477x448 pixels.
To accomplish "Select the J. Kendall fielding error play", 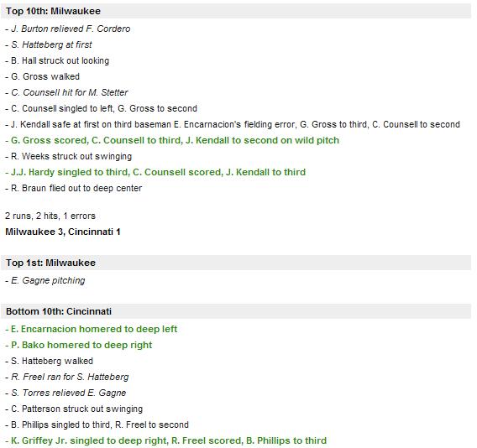I will tap(233, 124).
